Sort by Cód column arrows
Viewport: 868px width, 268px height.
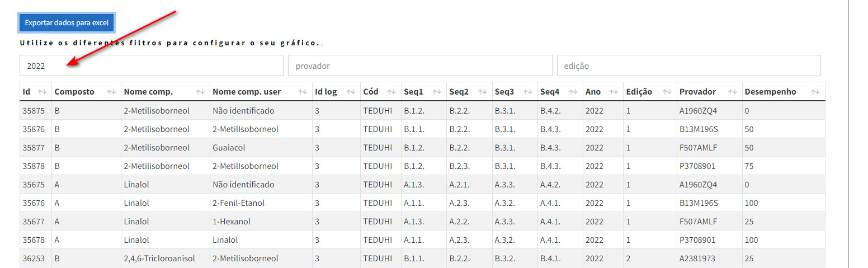tap(391, 92)
